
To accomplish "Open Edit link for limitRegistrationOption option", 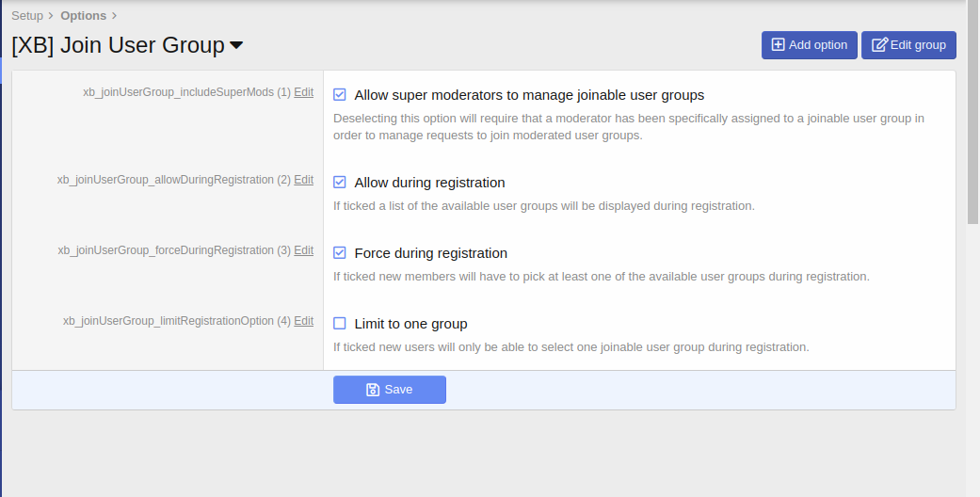I will [x=303, y=321].
